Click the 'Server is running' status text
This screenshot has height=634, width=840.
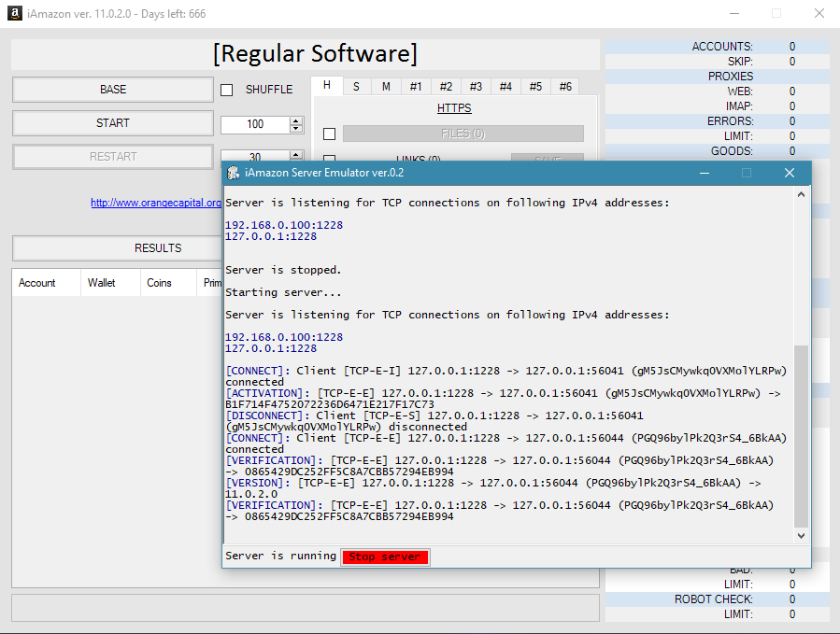280,556
